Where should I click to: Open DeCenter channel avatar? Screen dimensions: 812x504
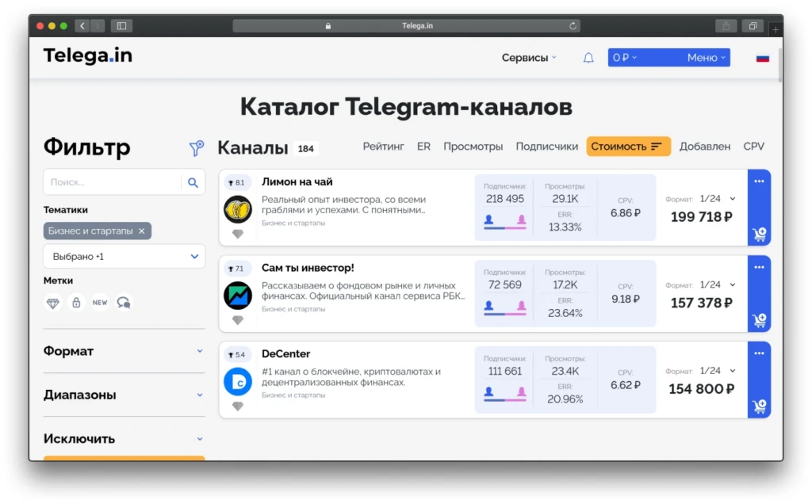pyautogui.click(x=238, y=381)
